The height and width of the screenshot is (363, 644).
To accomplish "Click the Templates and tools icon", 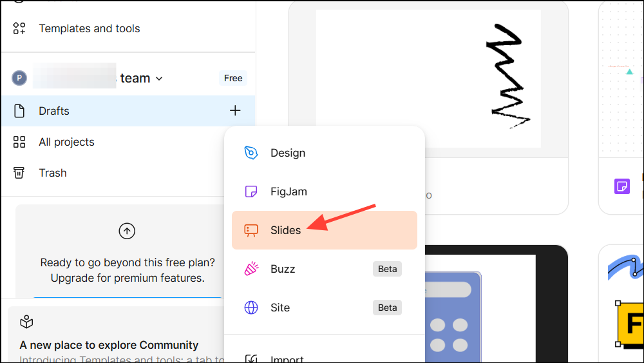I will click(x=19, y=28).
